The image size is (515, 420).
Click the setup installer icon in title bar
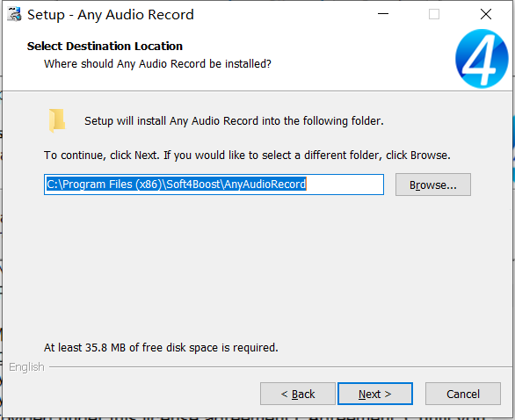pos(14,15)
